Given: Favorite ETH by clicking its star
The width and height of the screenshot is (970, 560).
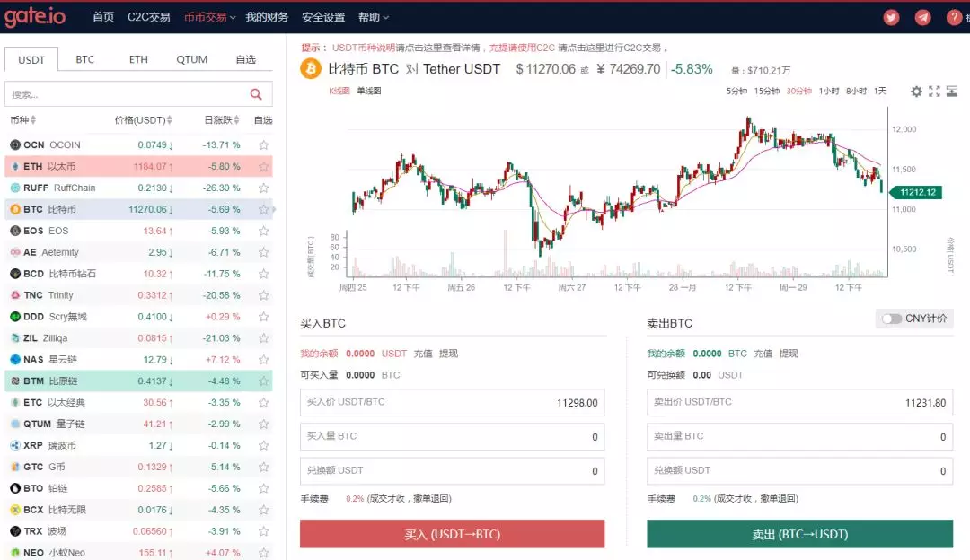Looking at the screenshot, I should [x=262, y=166].
